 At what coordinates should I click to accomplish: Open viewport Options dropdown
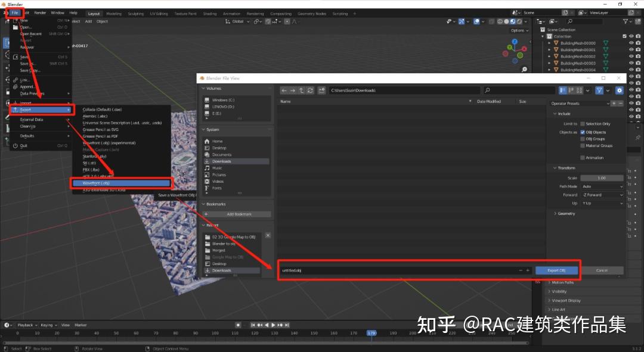[519, 30]
